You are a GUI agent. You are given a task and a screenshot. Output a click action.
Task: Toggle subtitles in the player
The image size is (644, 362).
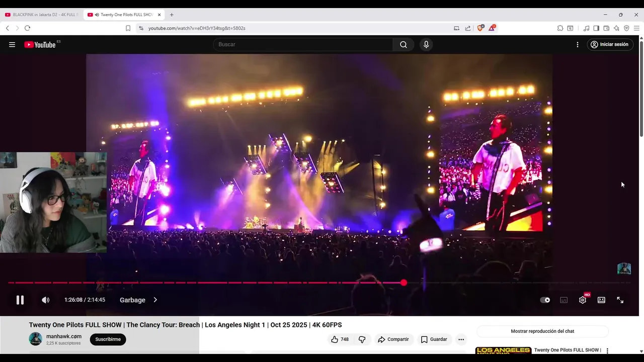click(564, 300)
